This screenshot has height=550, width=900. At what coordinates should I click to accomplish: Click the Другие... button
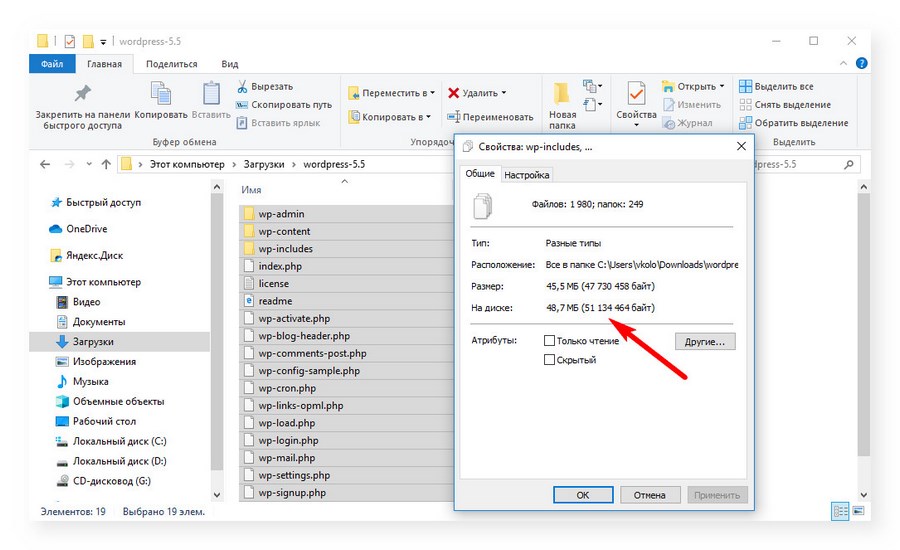point(705,342)
